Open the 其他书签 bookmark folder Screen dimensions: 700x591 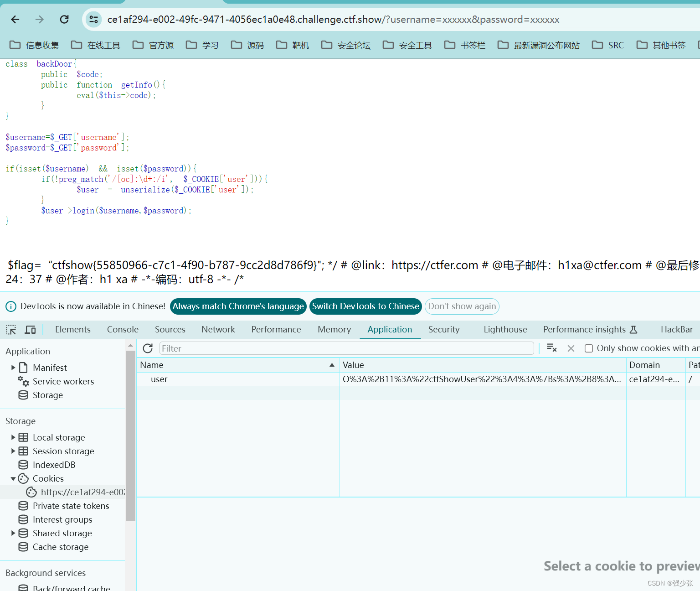point(661,45)
